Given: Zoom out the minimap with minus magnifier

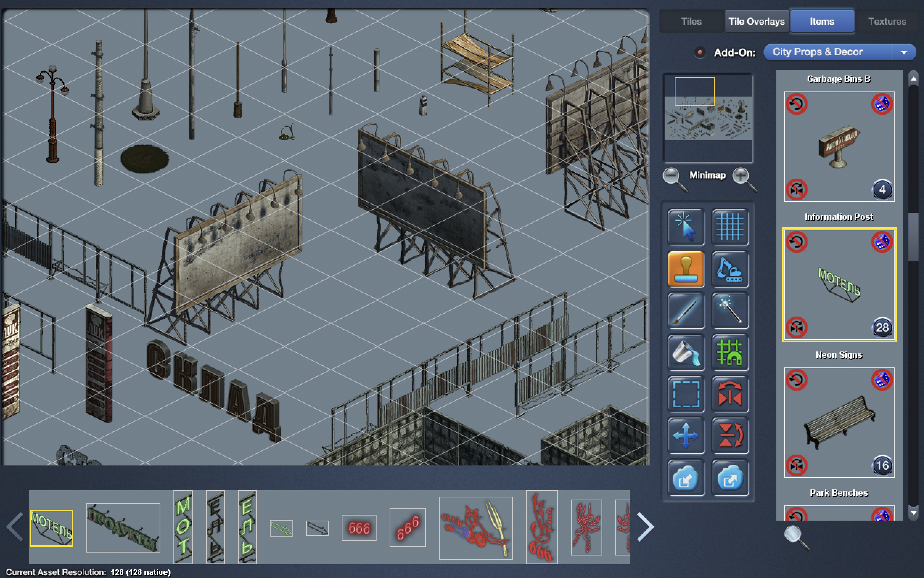Looking at the screenshot, I should pos(674,179).
